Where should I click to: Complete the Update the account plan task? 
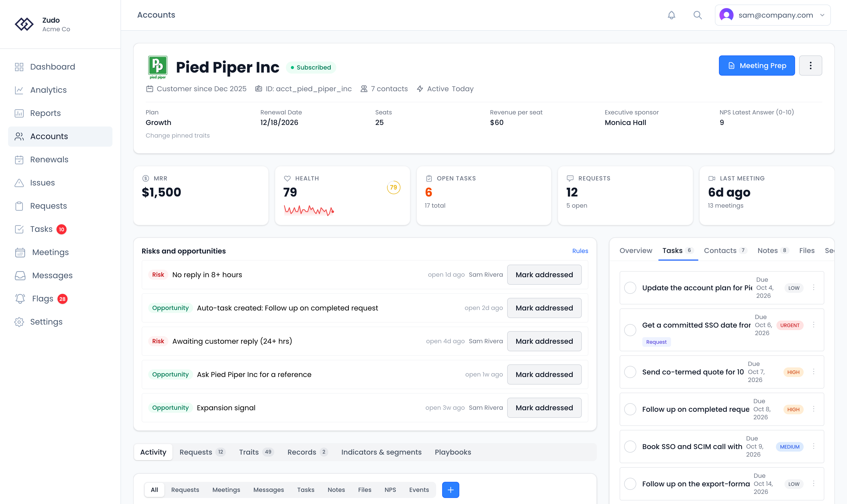630,288
